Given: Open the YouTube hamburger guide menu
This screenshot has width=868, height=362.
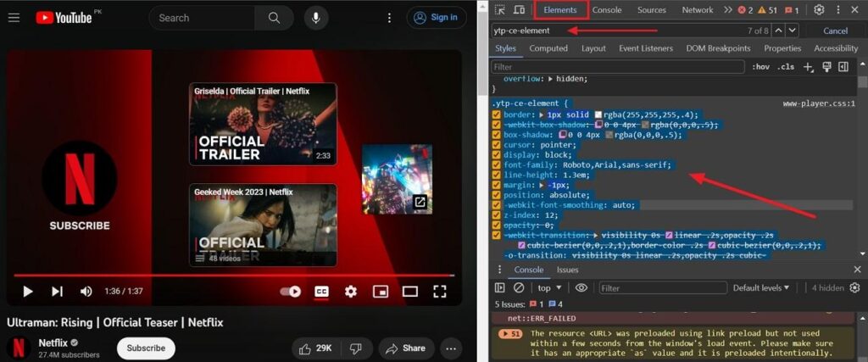Looking at the screenshot, I should click(14, 18).
